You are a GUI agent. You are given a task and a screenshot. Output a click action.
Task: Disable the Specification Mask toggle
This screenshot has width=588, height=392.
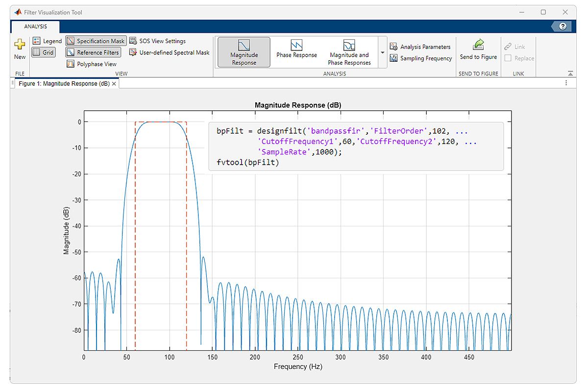pos(96,41)
